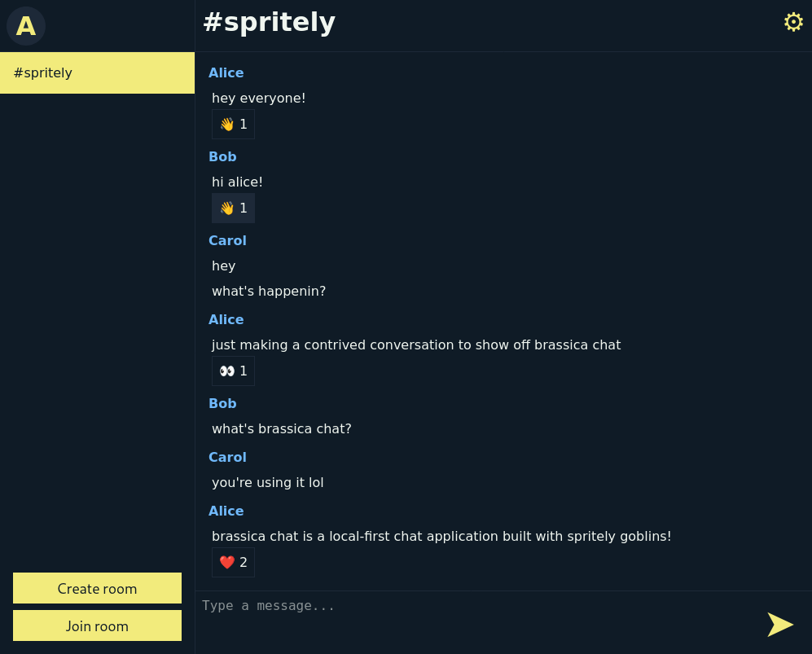Click the eyes emoji reaction on Alice's message
The height and width of the screenshot is (654, 812).
(x=233, y=371)
